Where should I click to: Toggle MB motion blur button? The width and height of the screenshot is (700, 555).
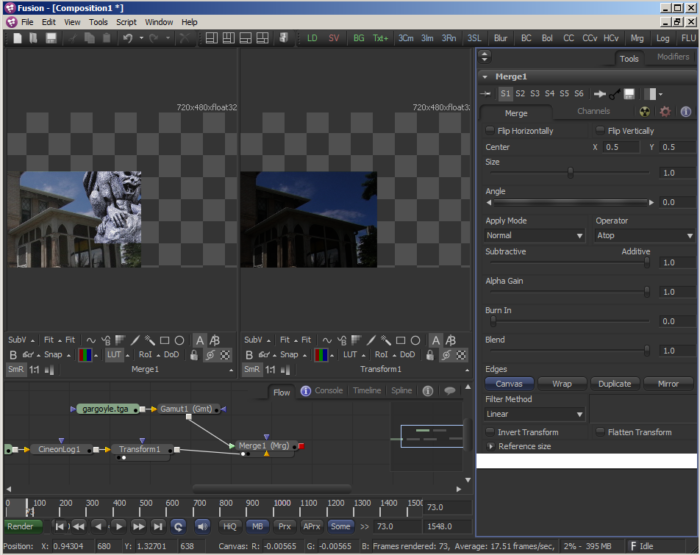point(257,526)
